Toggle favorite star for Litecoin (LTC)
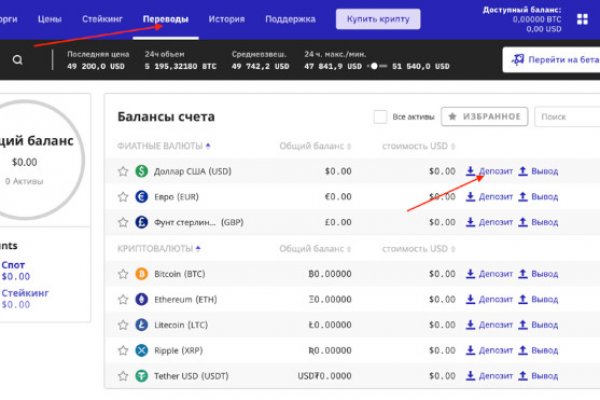 coord(124,324)
